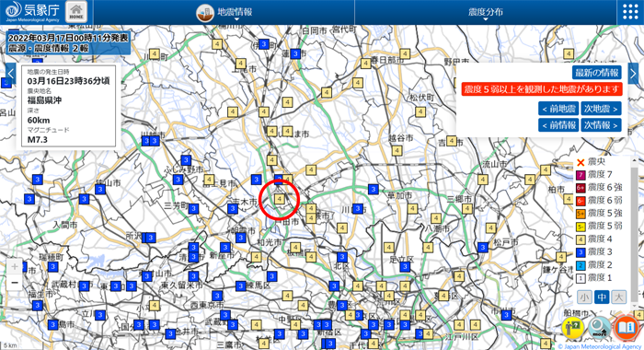Image resolution: width=644 pixels, height=350 pixels.
Task: Go to previous earthquake 前地震
Action: click(558, 109)
